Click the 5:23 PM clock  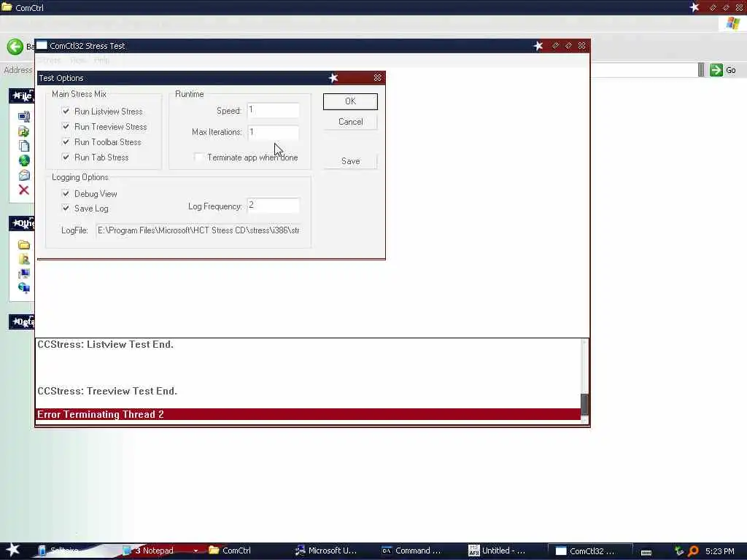[x=719, y=551]
